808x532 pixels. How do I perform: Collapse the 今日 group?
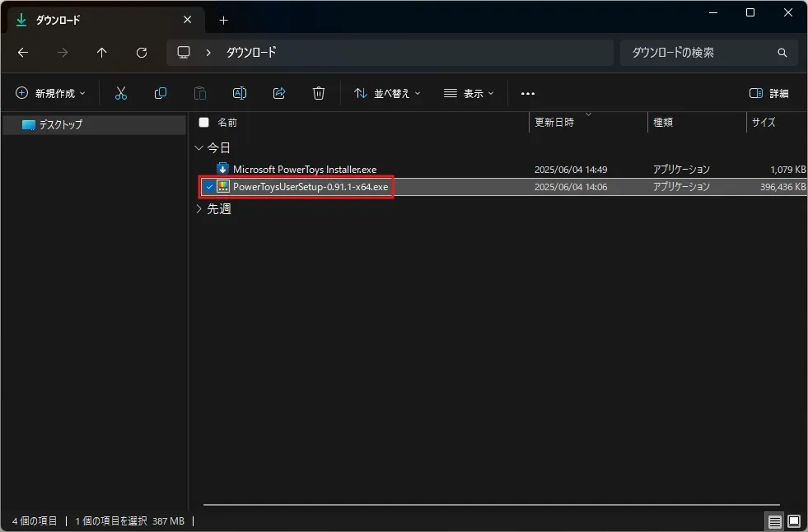pyautogui.click(x=198, y=147)
